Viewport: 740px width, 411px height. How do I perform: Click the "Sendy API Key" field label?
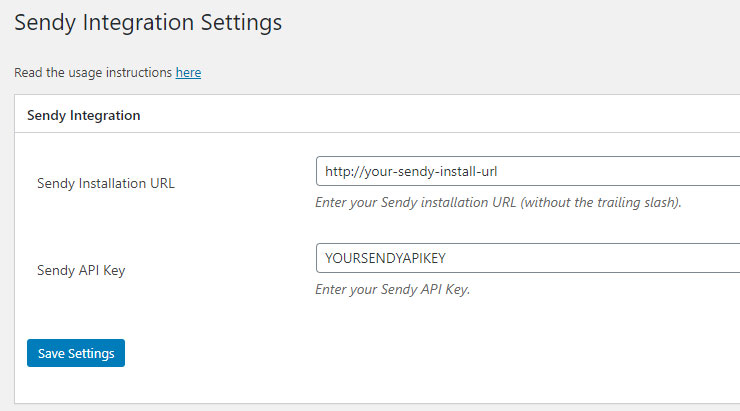click(x=81, y=270)
